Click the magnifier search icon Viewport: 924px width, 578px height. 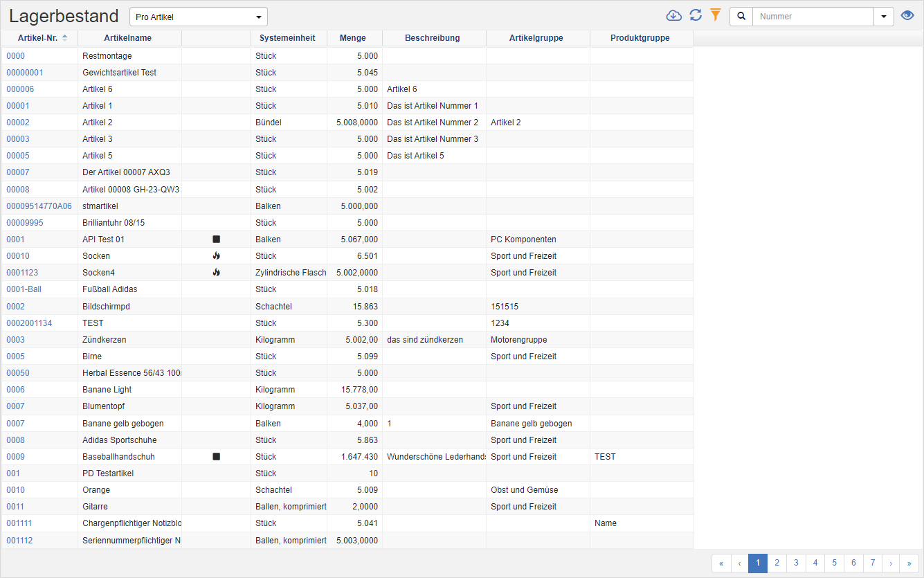pos(741,17)
